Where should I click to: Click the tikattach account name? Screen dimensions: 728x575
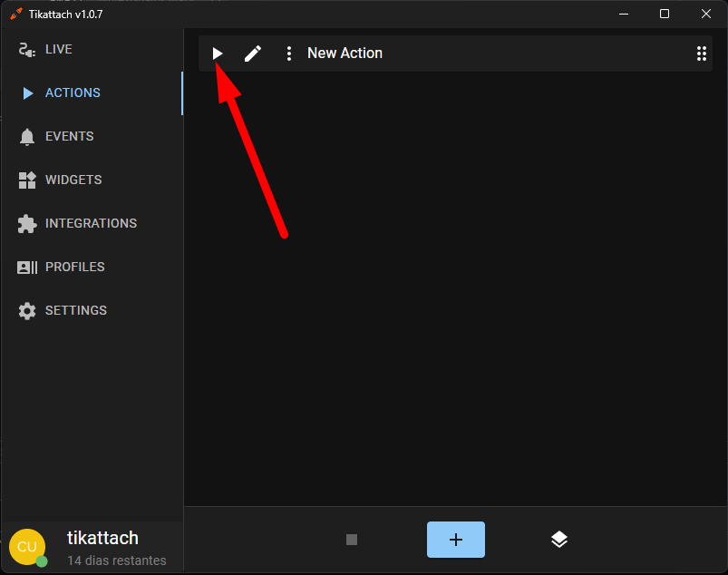[x=102, y=538]
